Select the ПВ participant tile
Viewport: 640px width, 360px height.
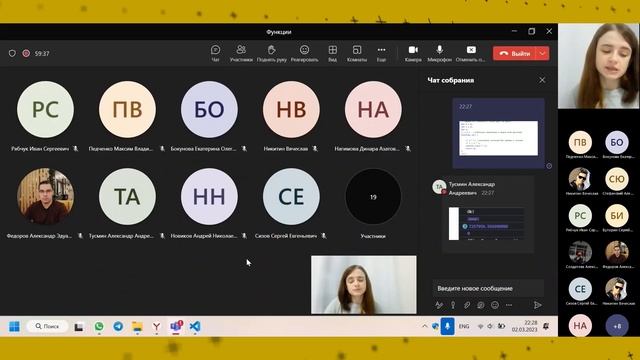(x=127, y=109)
